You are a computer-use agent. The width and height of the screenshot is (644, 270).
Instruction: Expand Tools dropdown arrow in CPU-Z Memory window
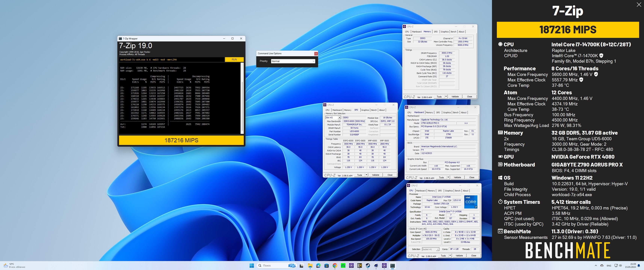446,97
